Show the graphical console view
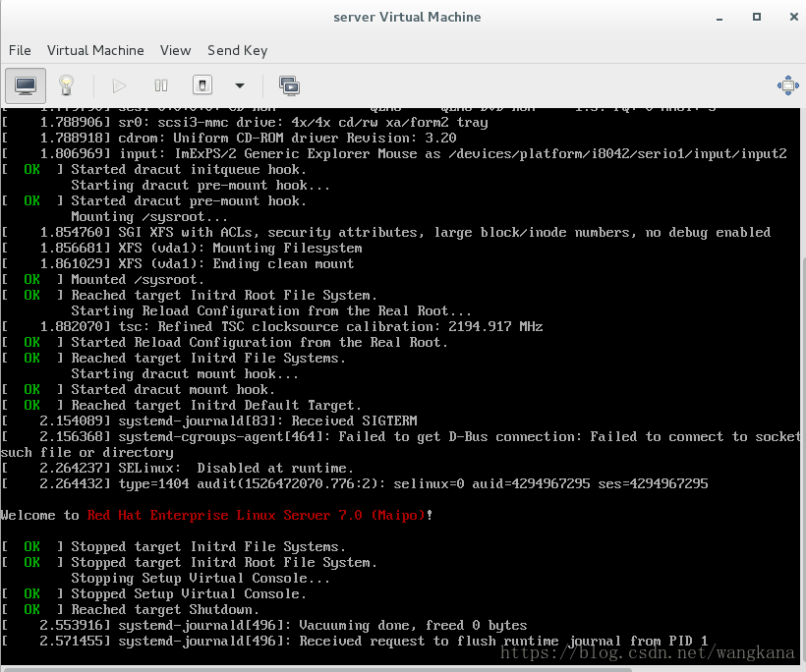This screenshot has width=806, height=672. [26, 85]
